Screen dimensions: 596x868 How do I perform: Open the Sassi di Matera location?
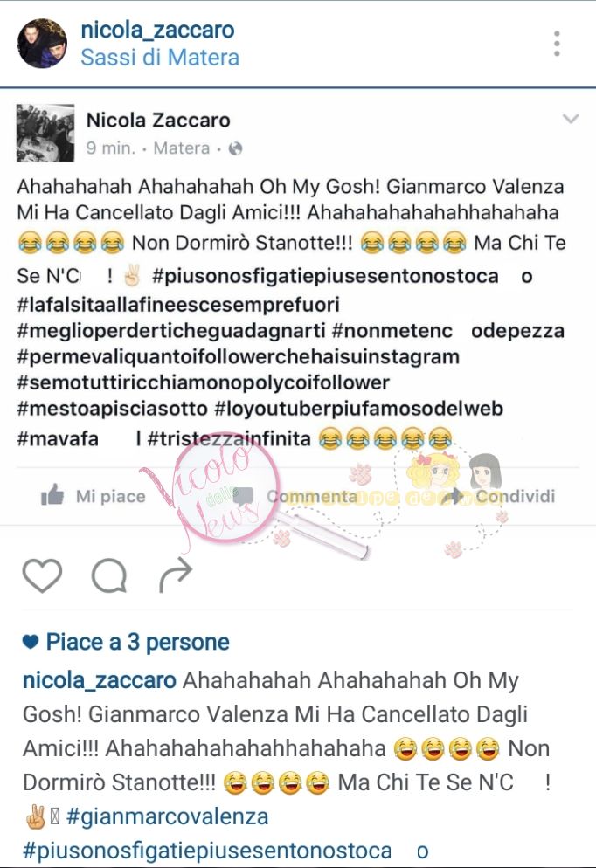[x=160, y=58]
